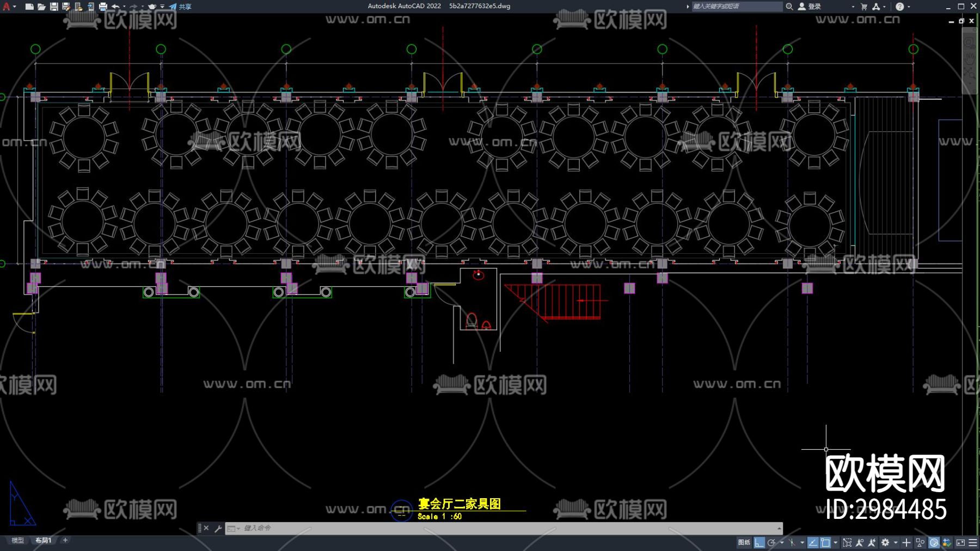Open the Autodesk App dropdown arrow

(884, 7)
